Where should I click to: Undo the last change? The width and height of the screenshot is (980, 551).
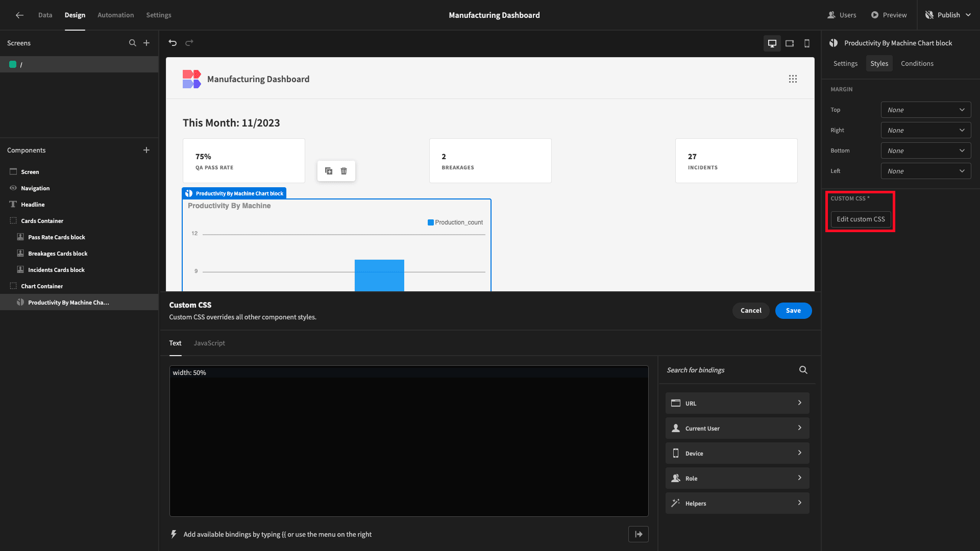point(173,43)
